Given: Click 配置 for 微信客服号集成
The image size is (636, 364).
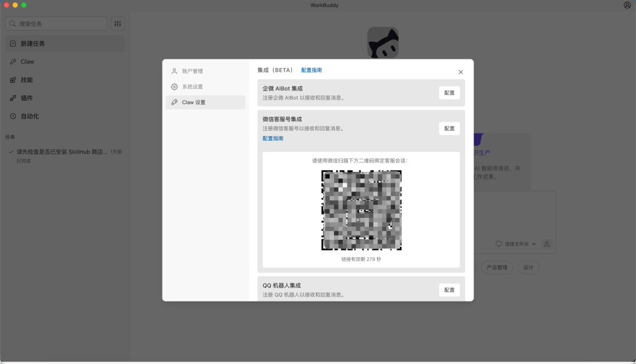Looking at the screenshot, I should 449,128.
